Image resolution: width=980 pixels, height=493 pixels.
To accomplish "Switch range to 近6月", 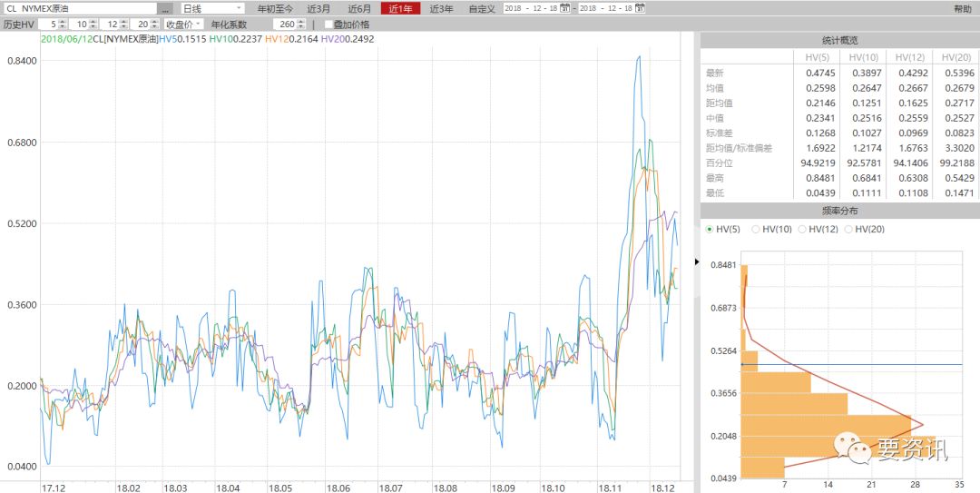I will point(358,9).
